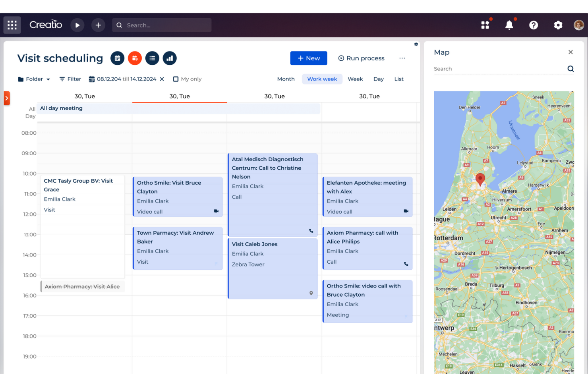This screenshot has height=392, width=588.
Task: Open the three-dot more actions menu
Action: pyautogui.click(x=402, y=58)
